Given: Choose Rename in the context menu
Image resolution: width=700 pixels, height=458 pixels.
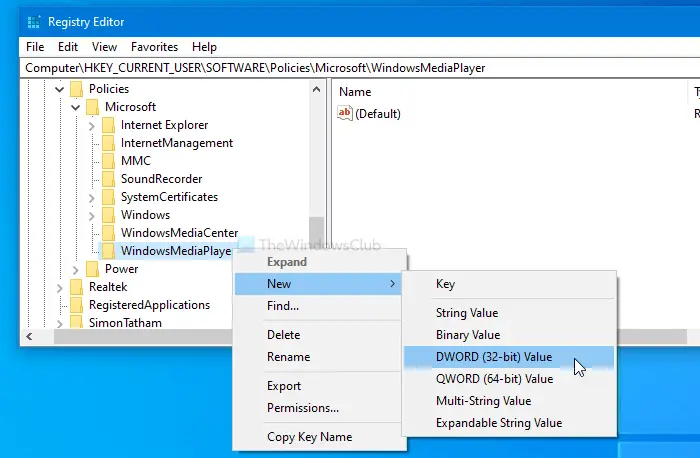Looking at the screenshot, I should click(x=320, y=357).
